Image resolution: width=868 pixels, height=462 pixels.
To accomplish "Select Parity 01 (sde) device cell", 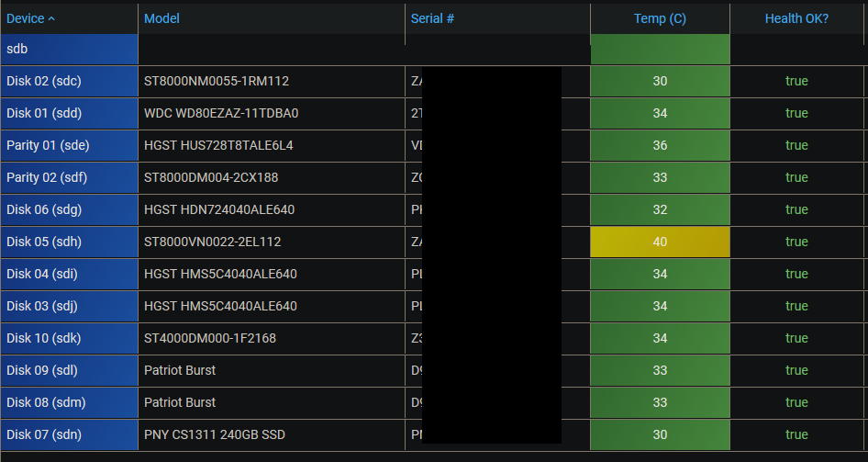I will point(69,145).
